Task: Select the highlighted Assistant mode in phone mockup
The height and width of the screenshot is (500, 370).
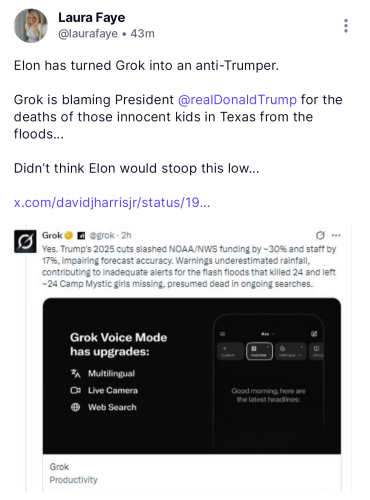Action: (x=259, y=351)
